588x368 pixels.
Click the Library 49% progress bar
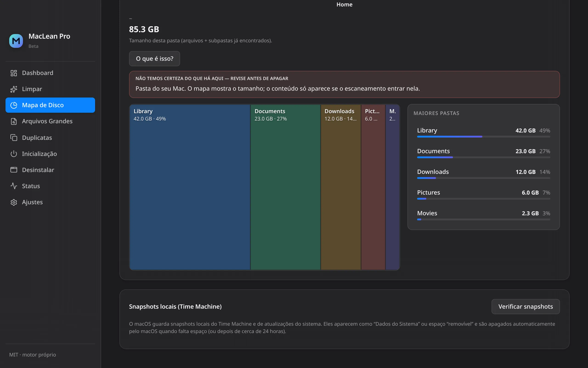click(483, 137)
